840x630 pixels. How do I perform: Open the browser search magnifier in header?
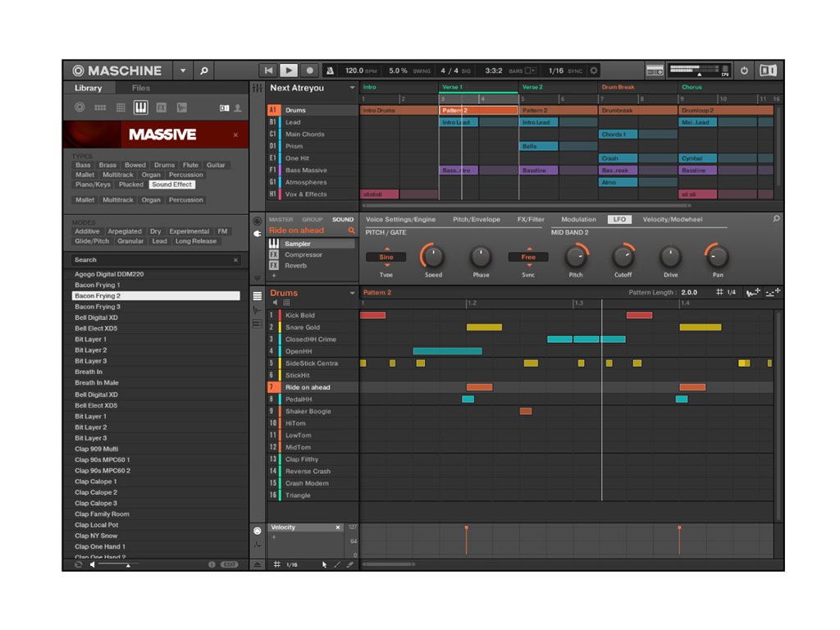(x=203, y=71)
